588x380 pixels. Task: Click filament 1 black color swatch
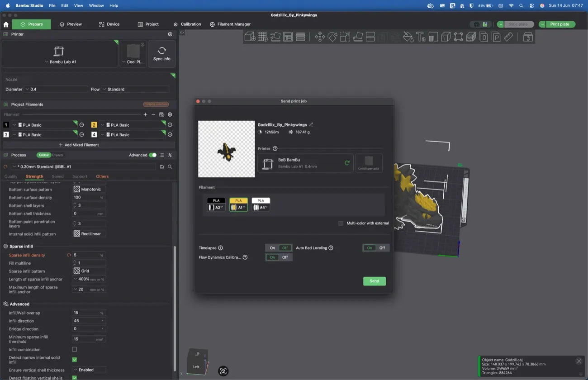6,125
